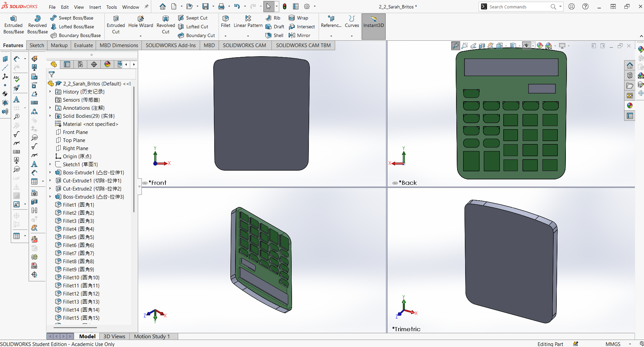Select the Revolved Cut tool
Screen dimensions: 644x347
166,25
